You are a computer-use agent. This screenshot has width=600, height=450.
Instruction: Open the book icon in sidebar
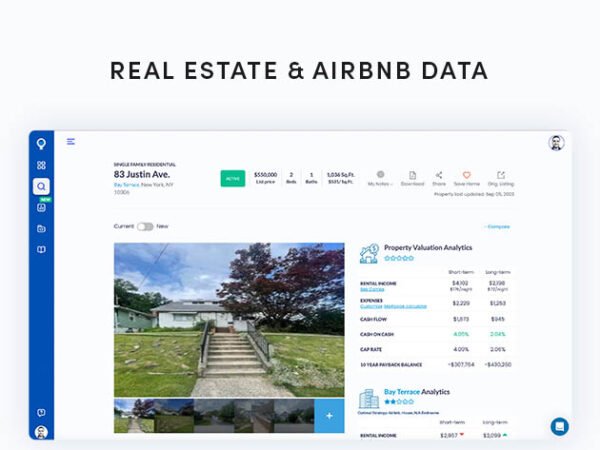point(41,249)
